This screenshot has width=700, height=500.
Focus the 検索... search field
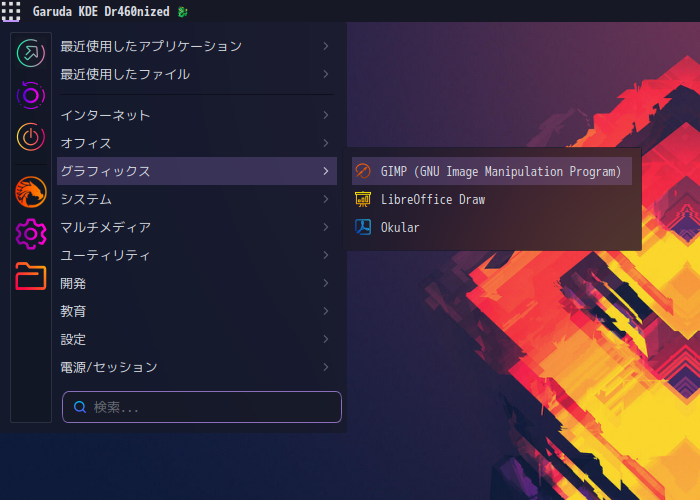coord(202,407)
